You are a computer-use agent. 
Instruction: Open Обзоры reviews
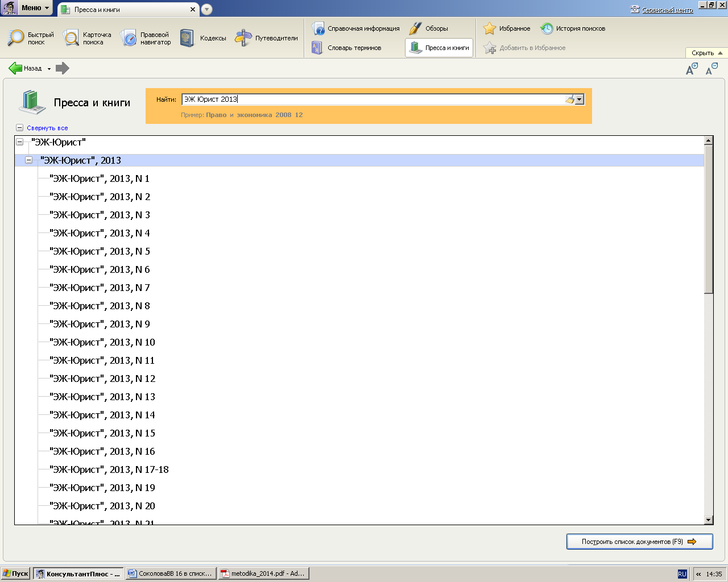pos(428,28)
